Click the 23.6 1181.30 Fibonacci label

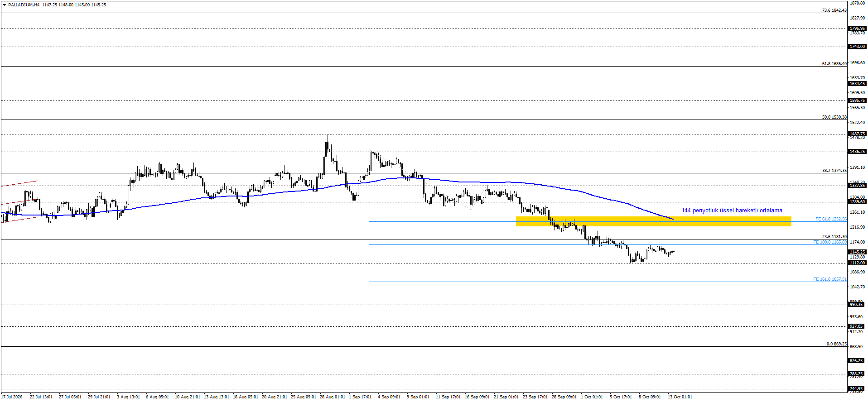(834, 237)
